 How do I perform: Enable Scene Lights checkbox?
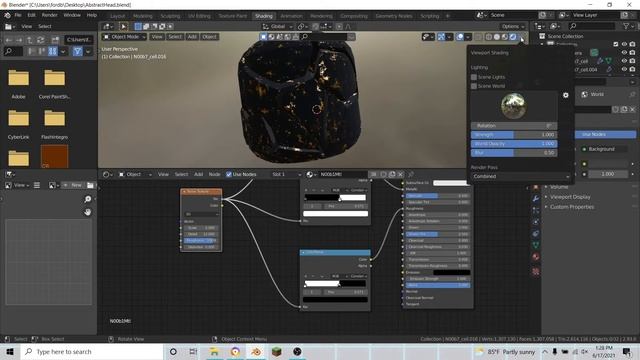click(x=474, y=77)
